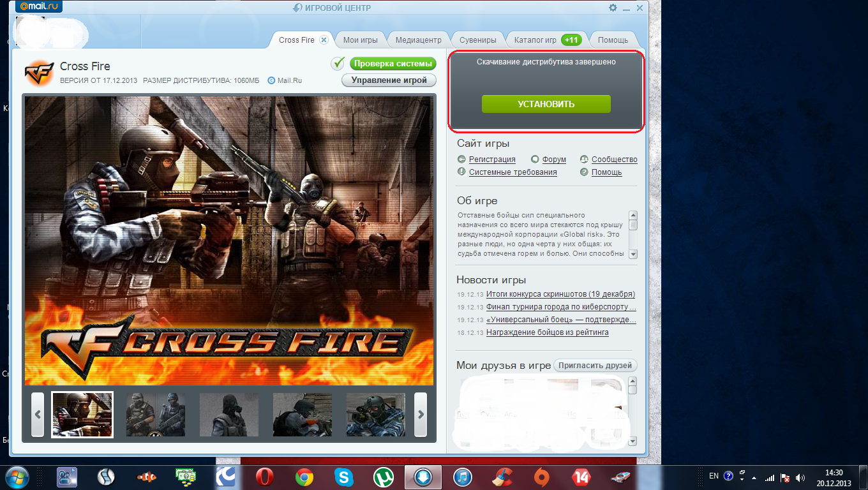
Task: Open the Windows Start menu
Action: tap(17, 476)
